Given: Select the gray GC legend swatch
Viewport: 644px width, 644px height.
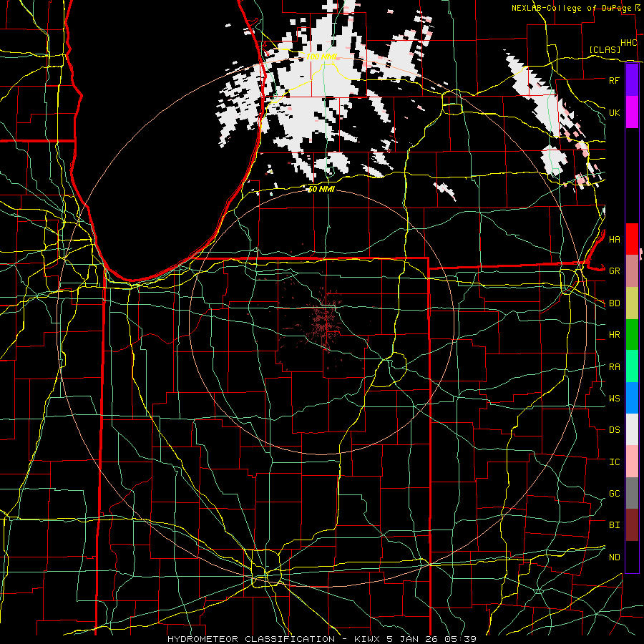Looking at the screenshot, I should (x=632, y=493).
